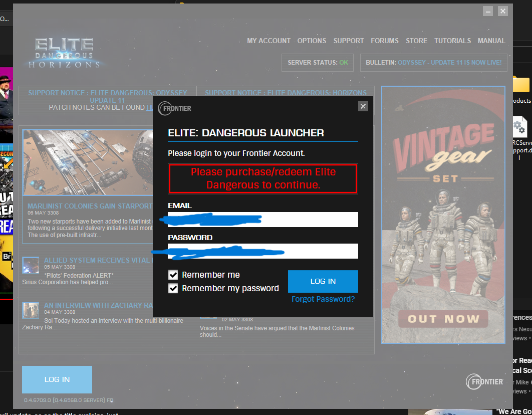The width and height of the screenshot is (532, 415).
Task: Click the Zachary interview article thumbnail
Action: coord(31,310)
